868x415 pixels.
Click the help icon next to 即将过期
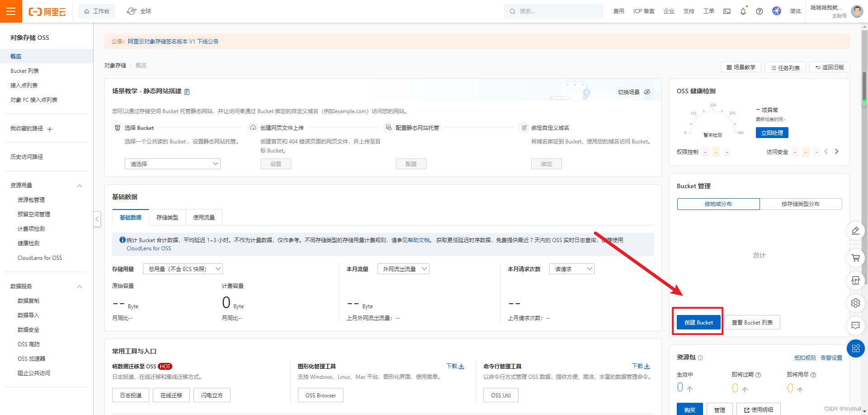(x=758, y=375)
